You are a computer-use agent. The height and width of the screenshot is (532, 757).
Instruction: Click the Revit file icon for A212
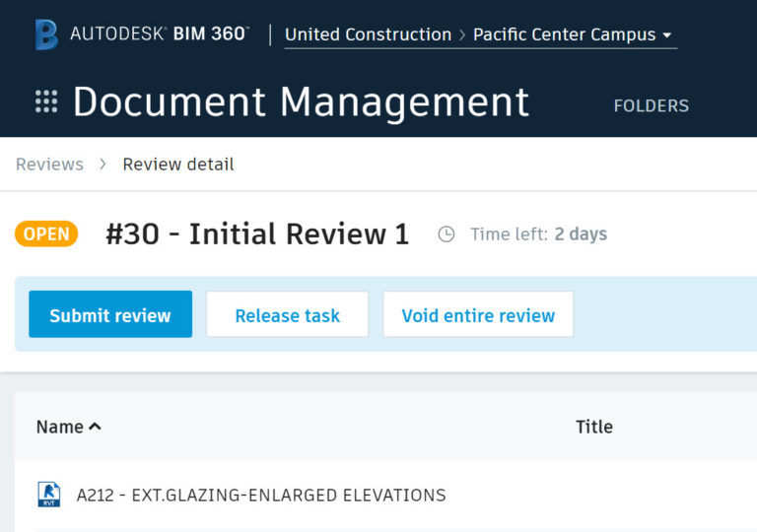(48, 495)
